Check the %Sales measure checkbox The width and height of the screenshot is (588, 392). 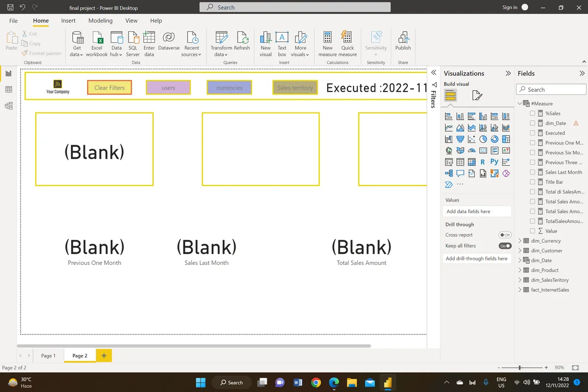pyautogui.click(x=533, y=114)
